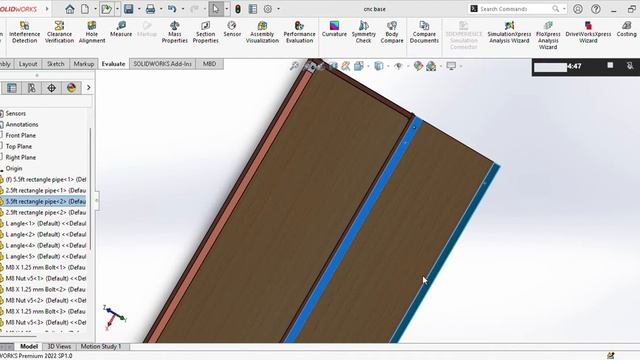Screen dimensions: 640x360
Task: Open Compare Documents
Action: tap(424, 32)
